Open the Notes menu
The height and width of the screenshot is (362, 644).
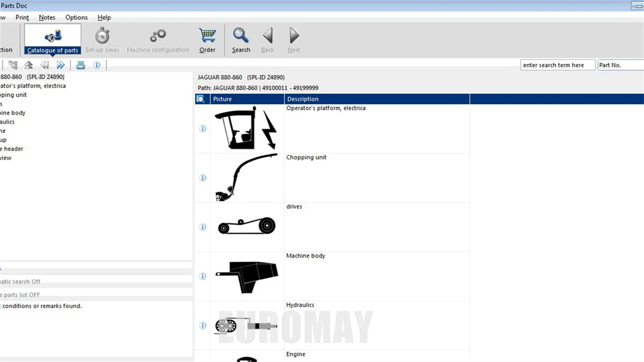[x=47, y=17]
